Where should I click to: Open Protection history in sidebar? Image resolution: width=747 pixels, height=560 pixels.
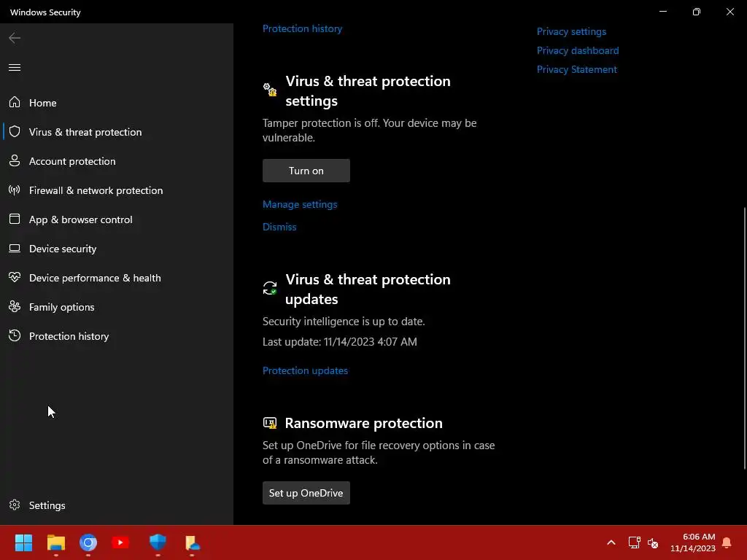[x=117, y=336]
